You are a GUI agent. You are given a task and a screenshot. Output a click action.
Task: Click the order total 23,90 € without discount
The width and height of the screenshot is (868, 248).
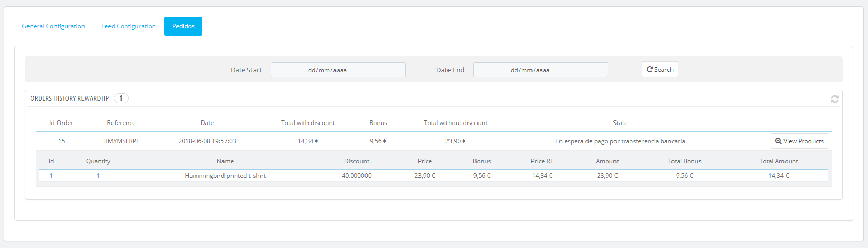(456, 141)
